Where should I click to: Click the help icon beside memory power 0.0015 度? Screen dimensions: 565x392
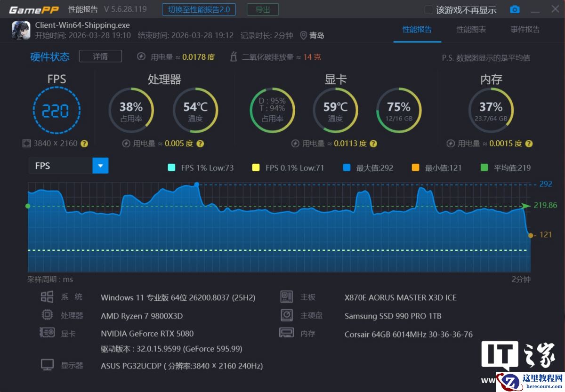click(x=529, y=144)
